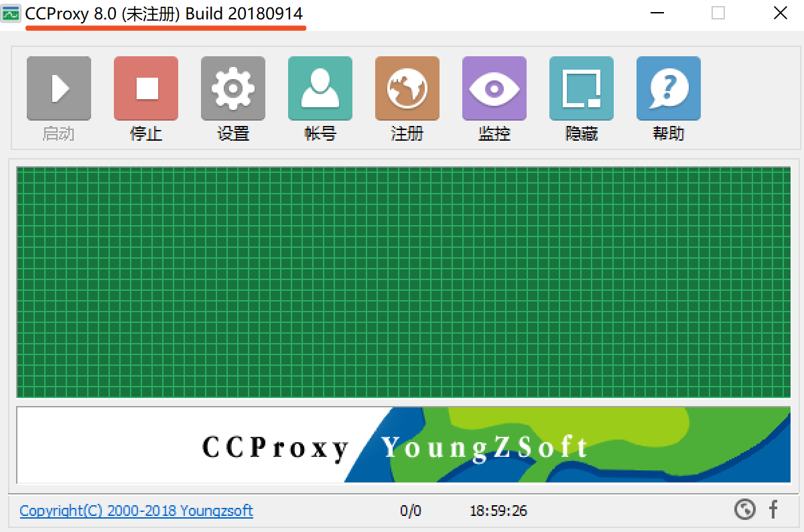
Task: Click the green traffic monitor grid
Action: [403, 281]
